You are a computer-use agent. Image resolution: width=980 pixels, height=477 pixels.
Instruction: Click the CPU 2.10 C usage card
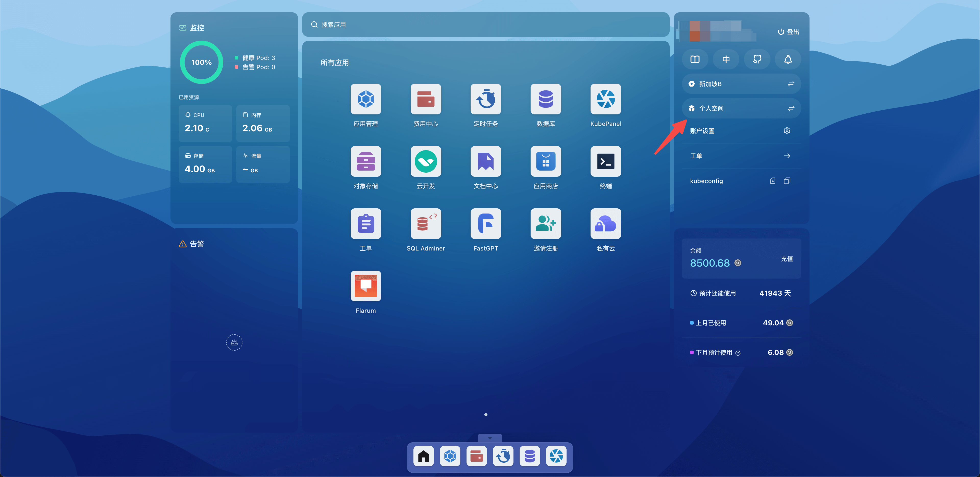click(x=205, y=124)
